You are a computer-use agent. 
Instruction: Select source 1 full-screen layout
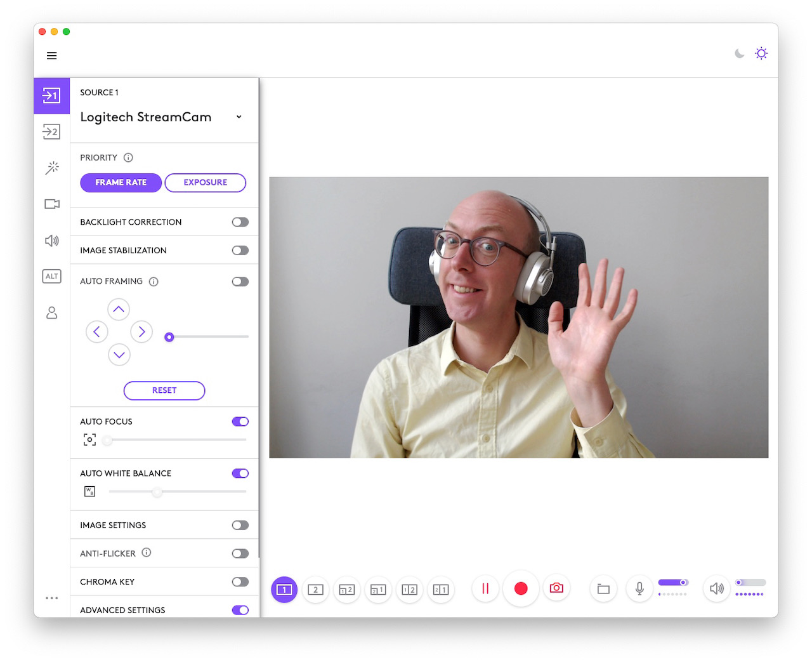[284, 590]
